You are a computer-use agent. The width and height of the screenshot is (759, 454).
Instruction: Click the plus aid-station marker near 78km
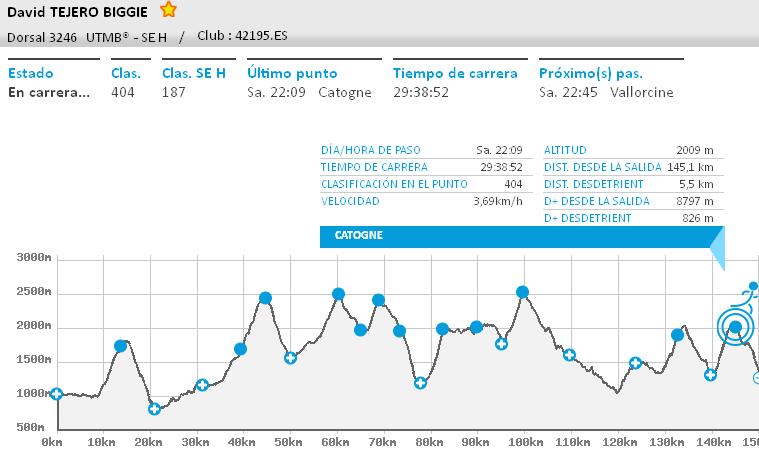(421, 382)
